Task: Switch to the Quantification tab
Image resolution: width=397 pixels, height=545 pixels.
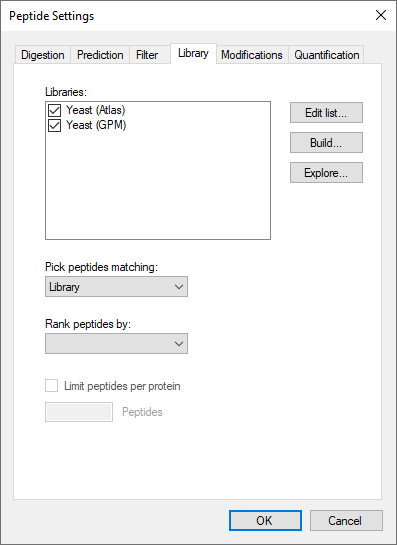Action: (326, 55)
